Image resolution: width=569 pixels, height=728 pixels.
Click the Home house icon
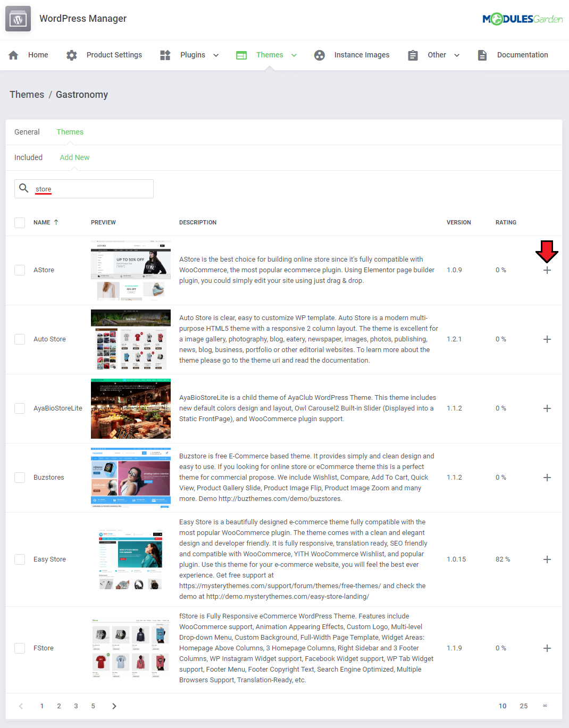[14, 55]
